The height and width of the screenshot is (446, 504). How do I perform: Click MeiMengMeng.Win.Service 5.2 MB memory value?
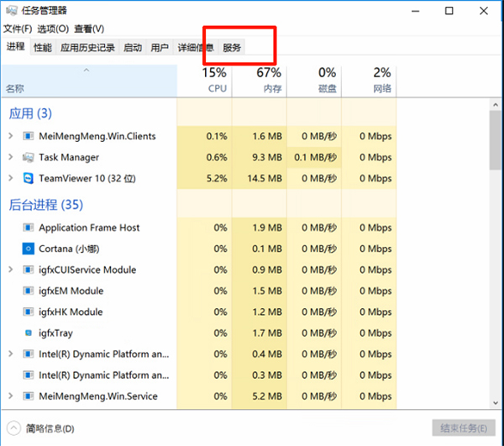pos(267,396)
